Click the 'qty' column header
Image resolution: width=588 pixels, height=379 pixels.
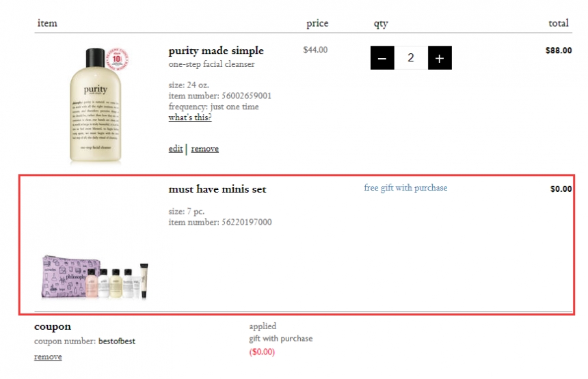pos(381,24)
